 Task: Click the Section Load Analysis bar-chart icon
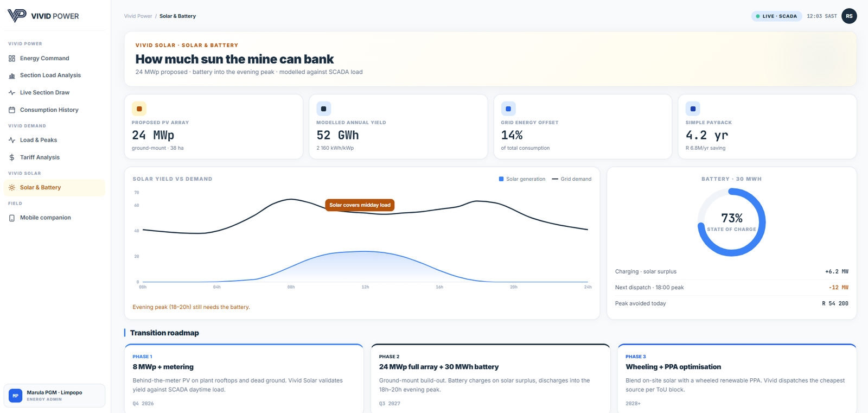pos(12,75)
